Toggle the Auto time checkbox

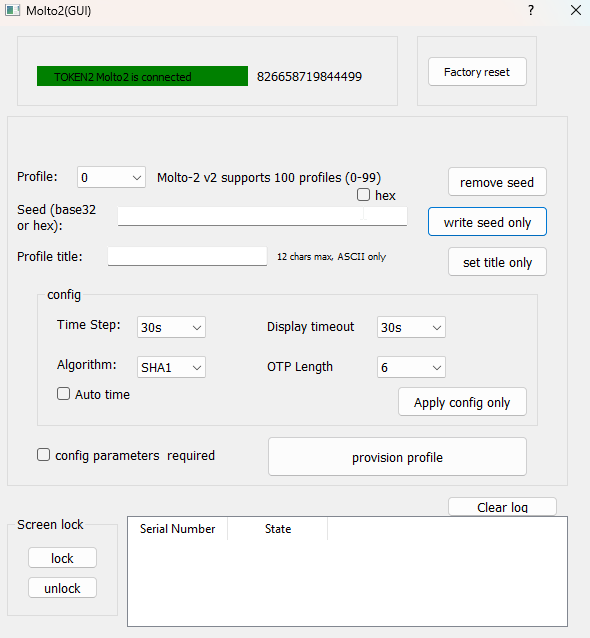[x=63, y=394]
